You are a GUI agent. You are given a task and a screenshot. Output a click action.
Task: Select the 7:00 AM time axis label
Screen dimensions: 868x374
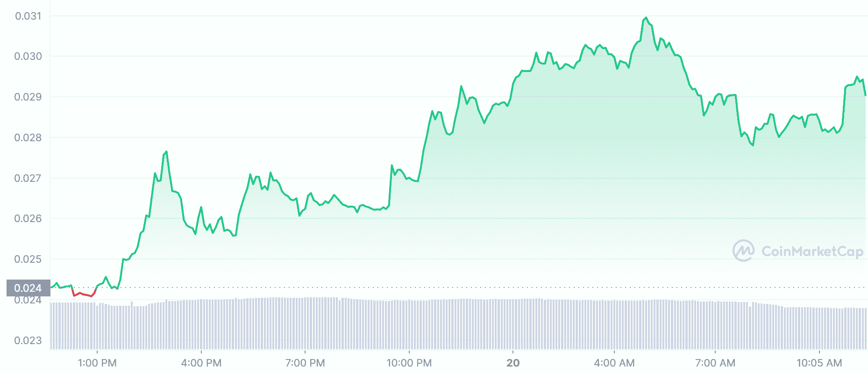tap(715, 363)
